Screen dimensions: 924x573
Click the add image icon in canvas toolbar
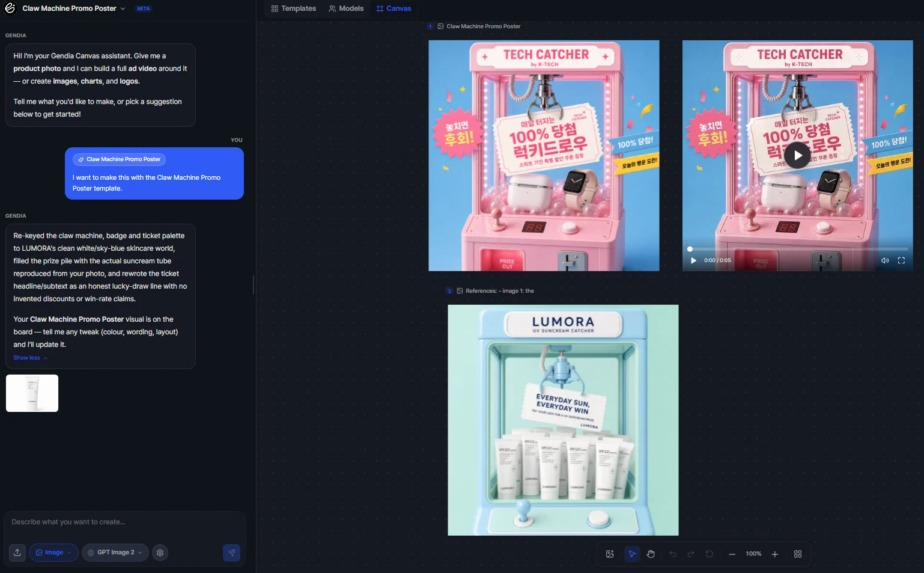610,554
